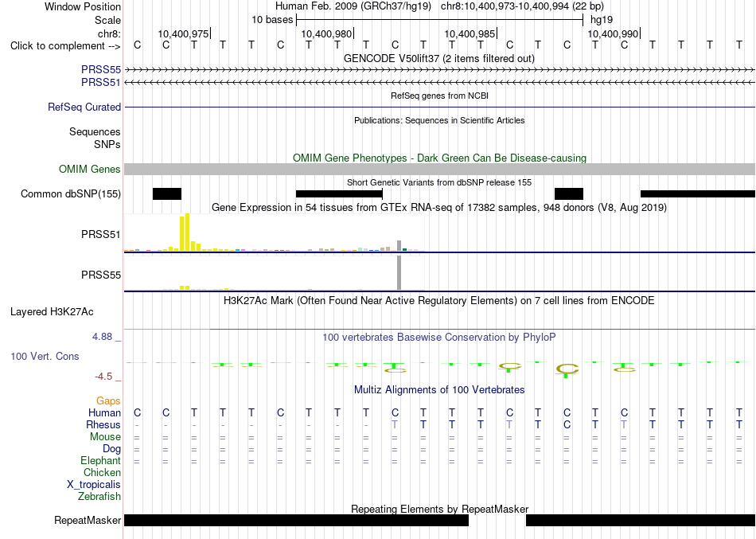This screenshot has width=756, height=539.
Task: Click the tall yellow PRSS51 expression bars
Action: coord(185,232)
